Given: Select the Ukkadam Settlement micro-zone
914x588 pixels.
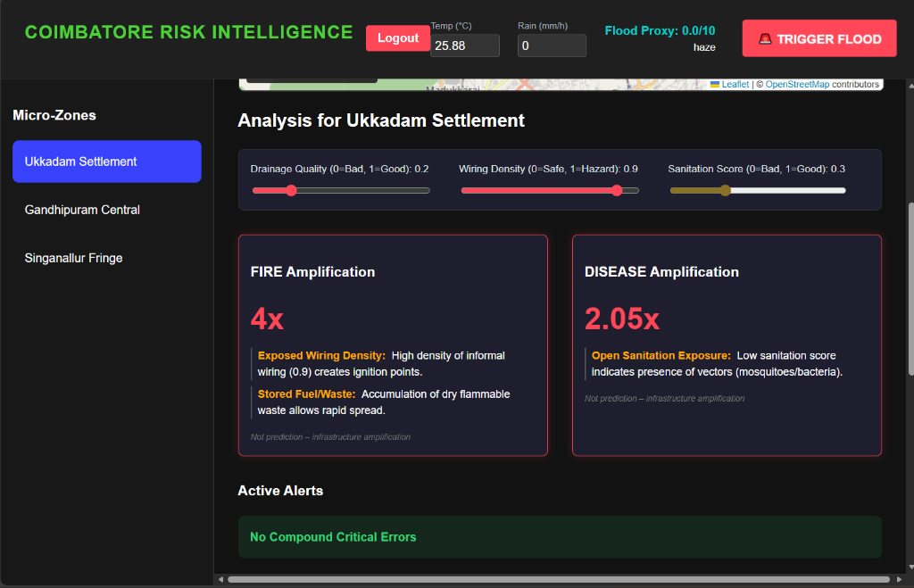Looking at the screenshot, I should pyautogui.click(x=106, y=161).
